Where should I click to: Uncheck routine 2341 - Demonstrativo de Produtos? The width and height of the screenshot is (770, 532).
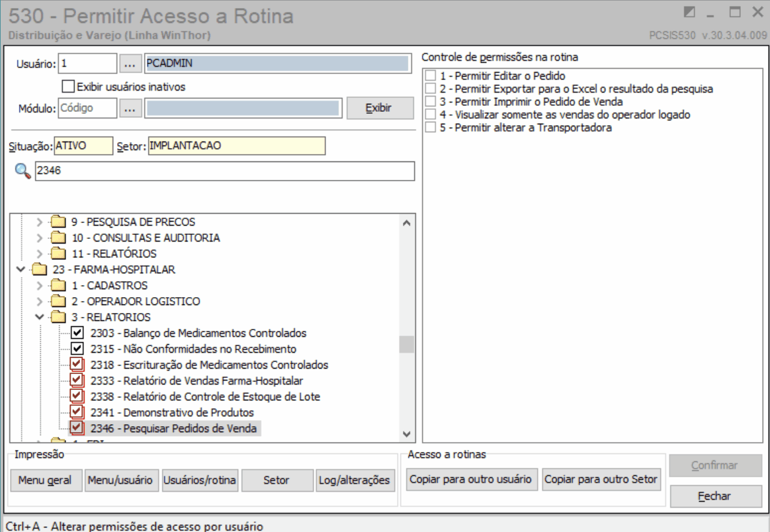click(x=77, y=412)
